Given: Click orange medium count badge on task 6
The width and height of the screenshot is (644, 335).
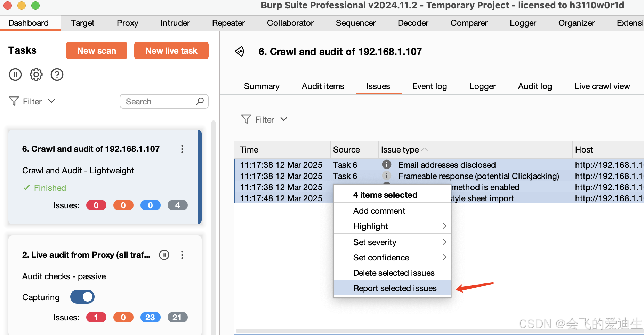Looking at the screenshot, I should tap(123, 205).
